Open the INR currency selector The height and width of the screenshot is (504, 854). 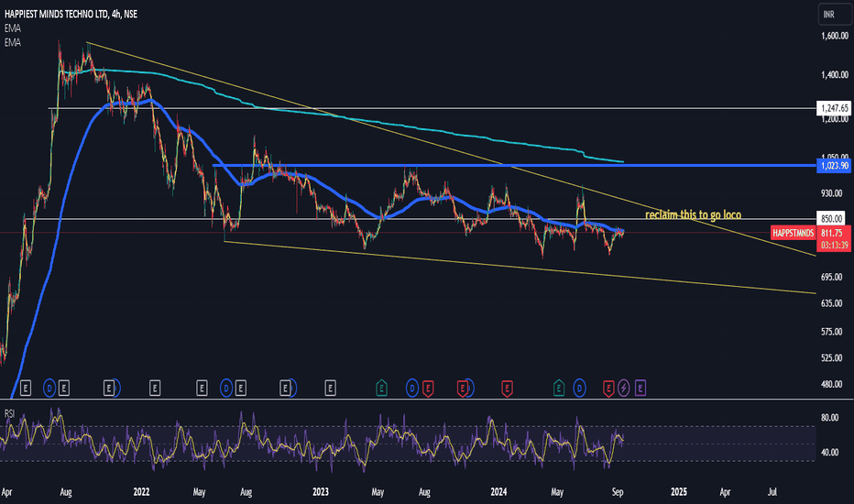click(x=834, y=14)
